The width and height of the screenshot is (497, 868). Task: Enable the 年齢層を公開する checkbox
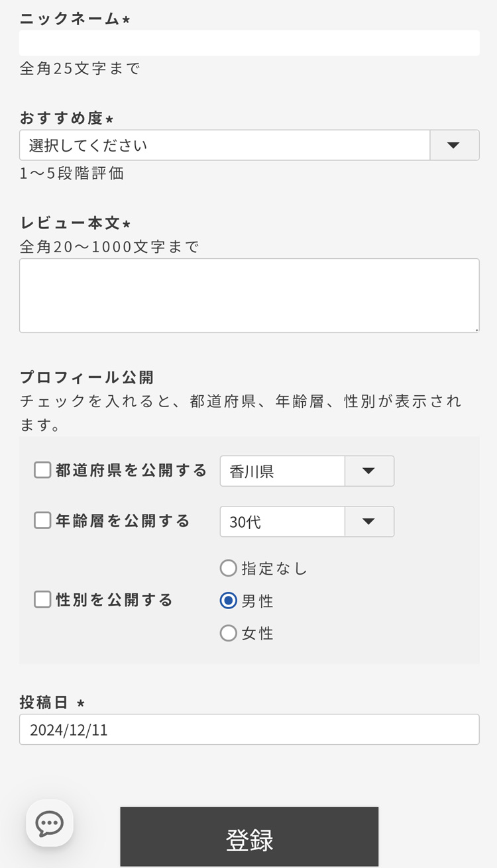pos(42,520)
